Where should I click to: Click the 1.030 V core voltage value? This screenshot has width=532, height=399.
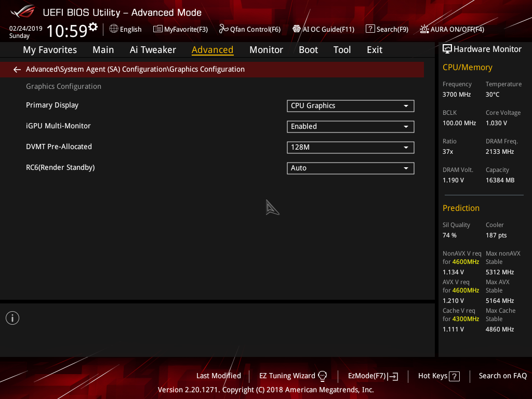pos(496,123)
